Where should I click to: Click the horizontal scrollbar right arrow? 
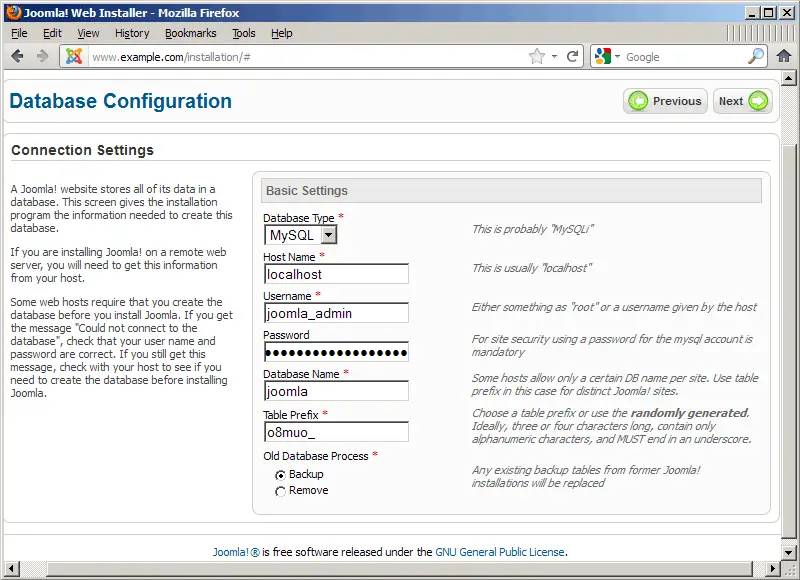click(x=773, y=568)
